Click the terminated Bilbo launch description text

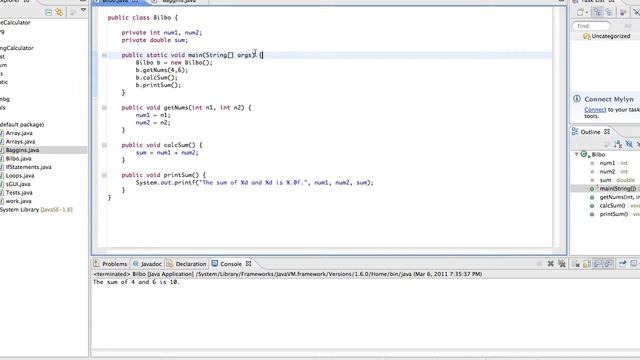[287, 274]
